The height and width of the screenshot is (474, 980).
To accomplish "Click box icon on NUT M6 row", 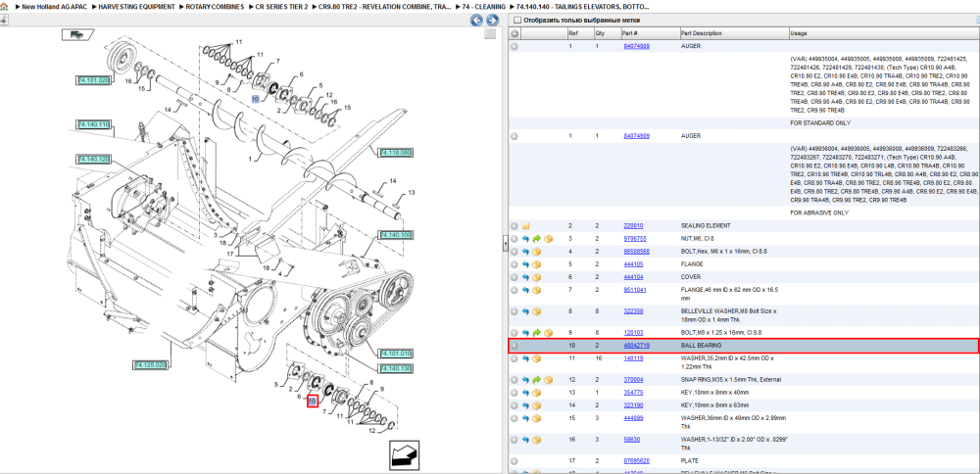I will 548,239.
